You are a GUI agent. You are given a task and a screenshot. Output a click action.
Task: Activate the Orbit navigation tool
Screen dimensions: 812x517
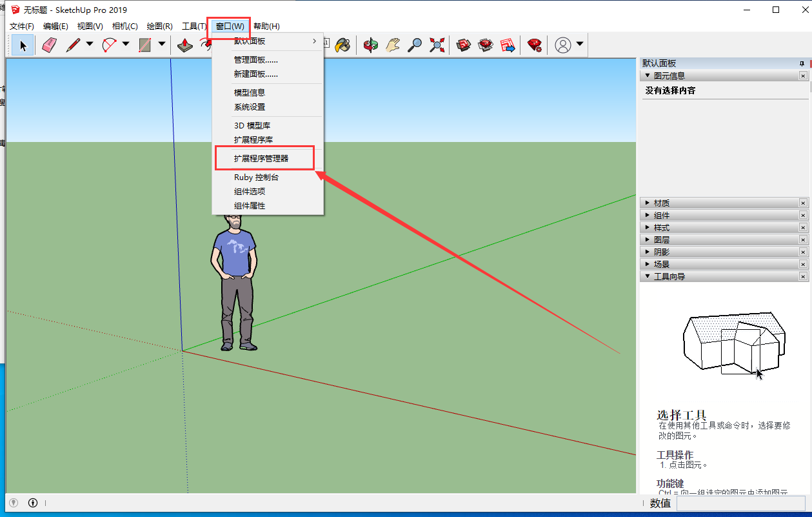tap(371, 45)
